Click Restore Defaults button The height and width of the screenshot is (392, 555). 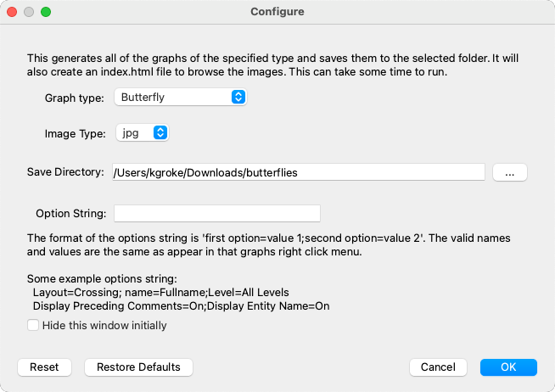[x=138, y=367]
